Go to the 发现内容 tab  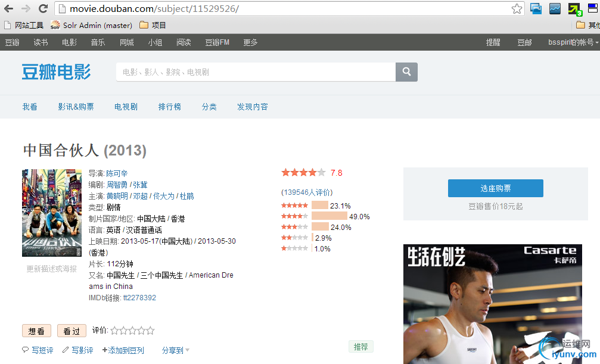coord(253,107)
